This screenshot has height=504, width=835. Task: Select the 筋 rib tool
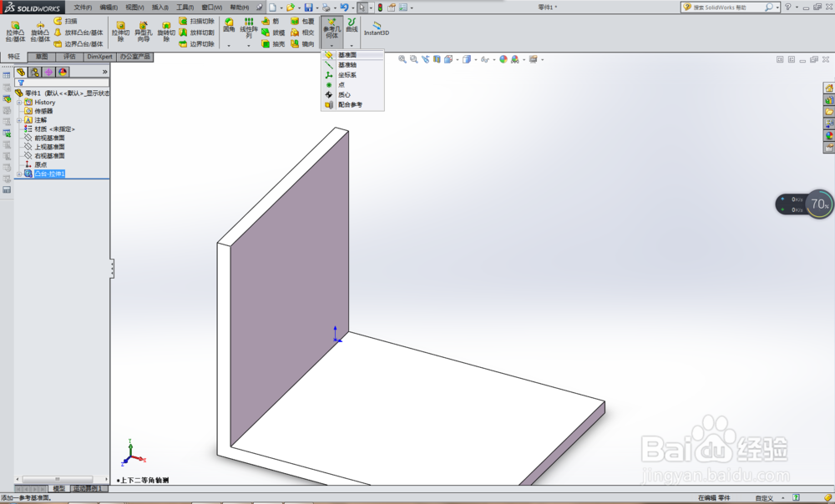click(271, 21)
